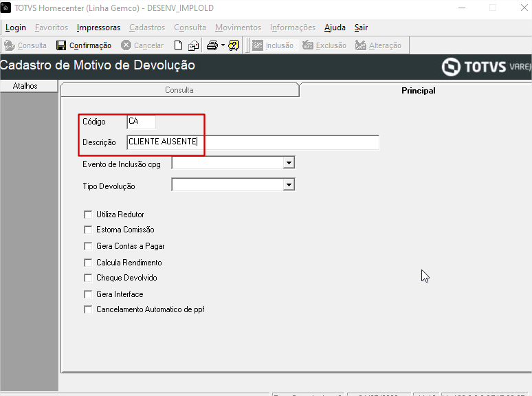This screenshot has width=532, height=396.
Task: Open the Consulta menu in menu bar
Action: click(x=190, y=27)
